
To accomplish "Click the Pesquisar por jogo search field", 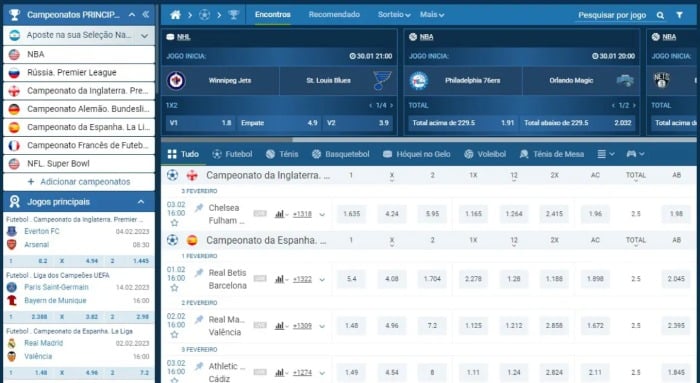I will 612,15.
